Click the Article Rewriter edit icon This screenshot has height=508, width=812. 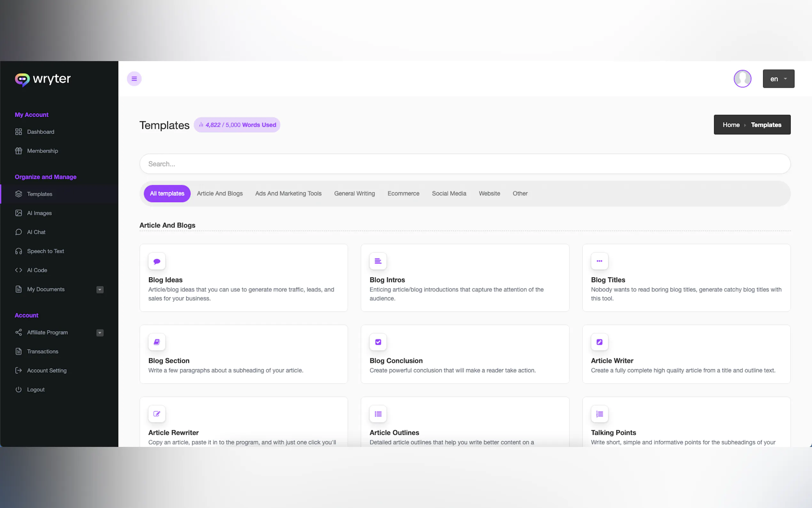[157, 414]
